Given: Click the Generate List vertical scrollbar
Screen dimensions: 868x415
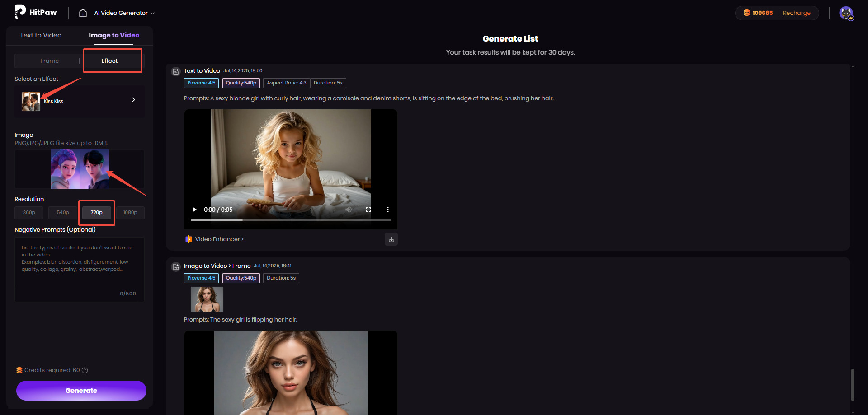Looking at the screenshot, I should pyautogui.click(x=852, y=385).
